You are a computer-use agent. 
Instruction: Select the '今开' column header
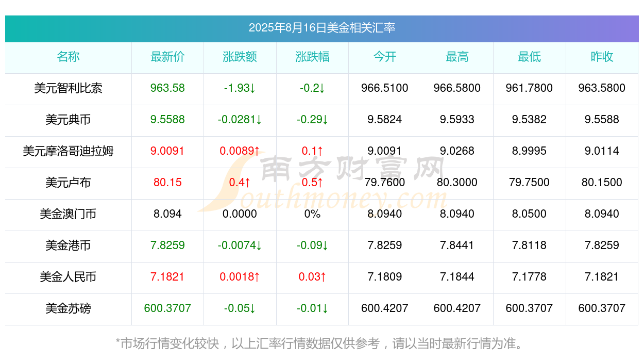click(385, 57)
